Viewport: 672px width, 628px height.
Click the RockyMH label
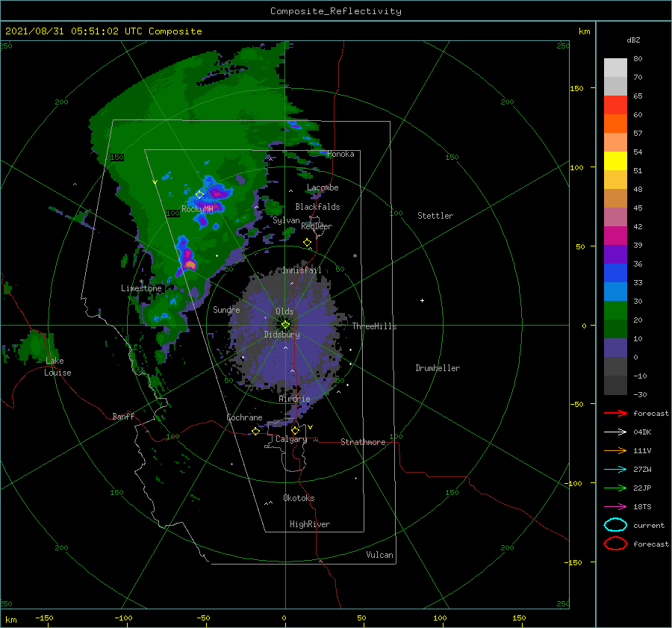tap(197, 209)
